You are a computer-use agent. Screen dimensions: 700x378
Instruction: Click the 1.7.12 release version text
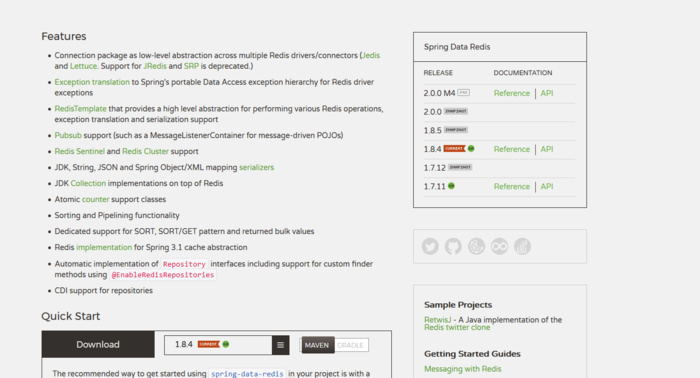(435, 168)
